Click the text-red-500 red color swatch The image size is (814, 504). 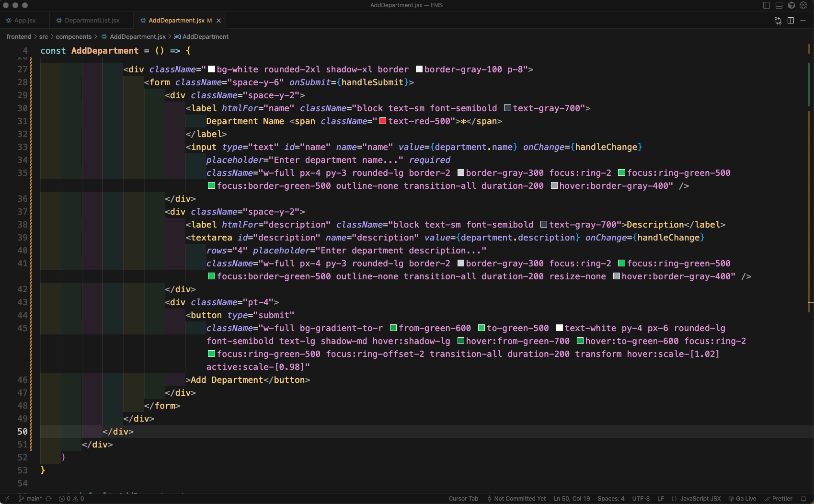tap(383, 121)
